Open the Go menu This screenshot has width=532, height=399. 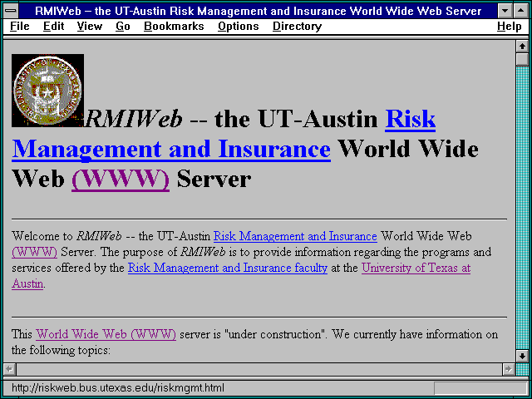point(123,26)
